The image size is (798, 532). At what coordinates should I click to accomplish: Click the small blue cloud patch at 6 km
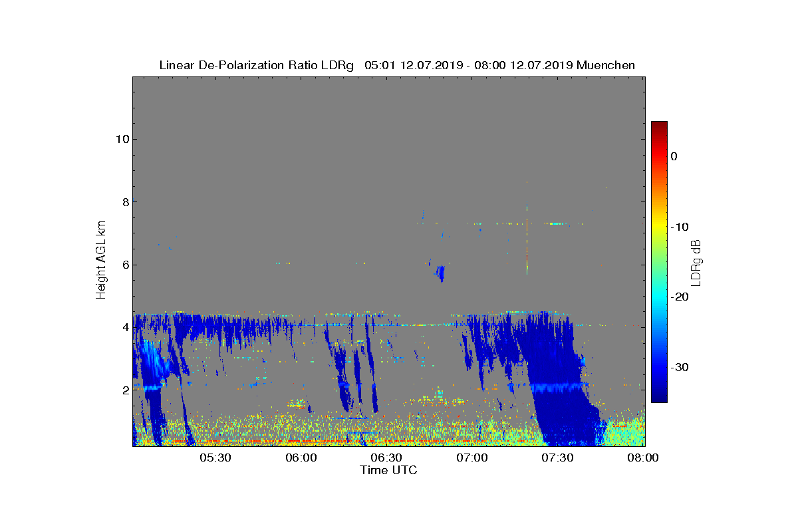coord(440,273)
